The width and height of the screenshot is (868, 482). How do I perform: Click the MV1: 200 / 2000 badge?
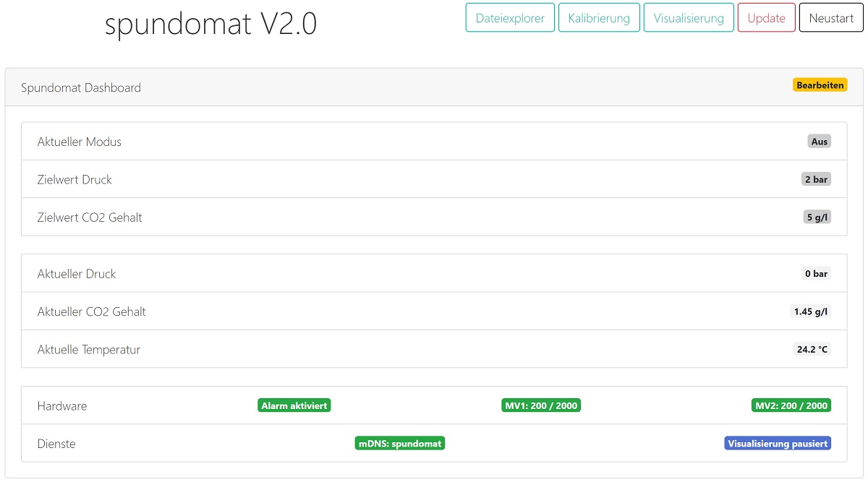click(x=541, y=405)
